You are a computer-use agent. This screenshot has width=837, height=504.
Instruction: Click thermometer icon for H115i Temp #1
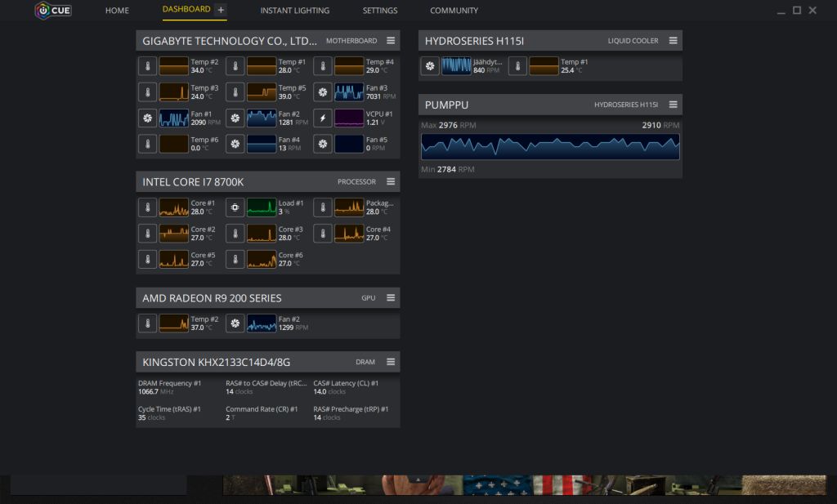(517, 66)
